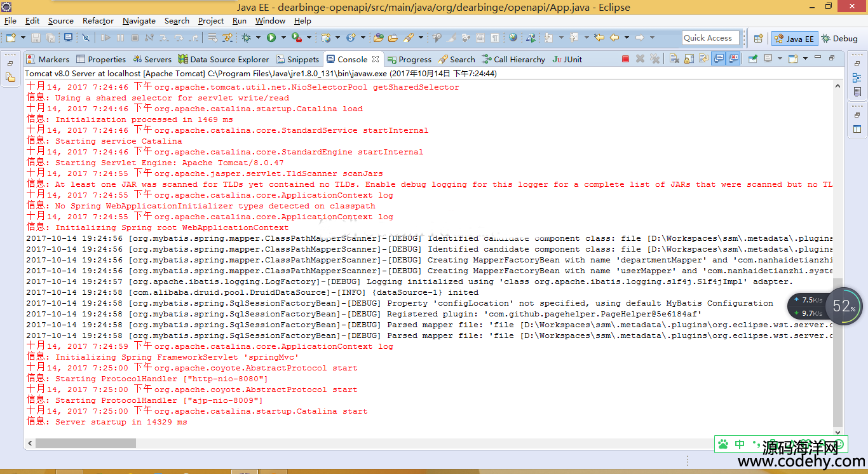Open the File menu

click(10, 20)
